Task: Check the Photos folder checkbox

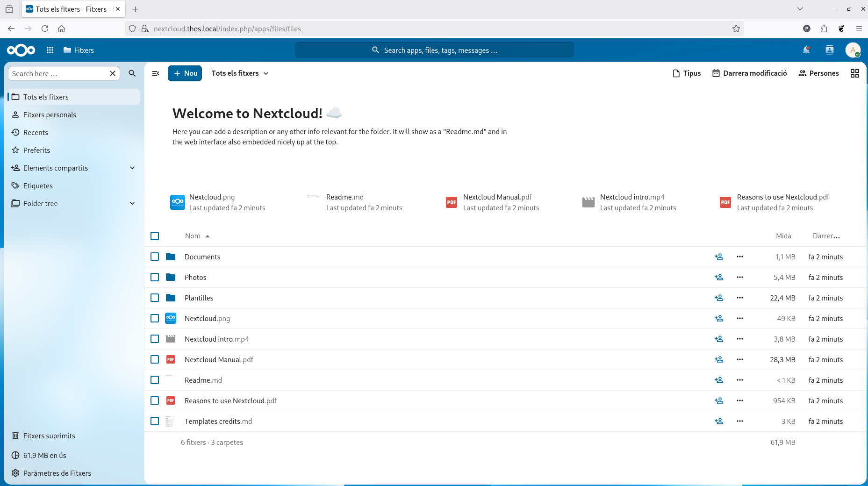Action: pos(155,277)
